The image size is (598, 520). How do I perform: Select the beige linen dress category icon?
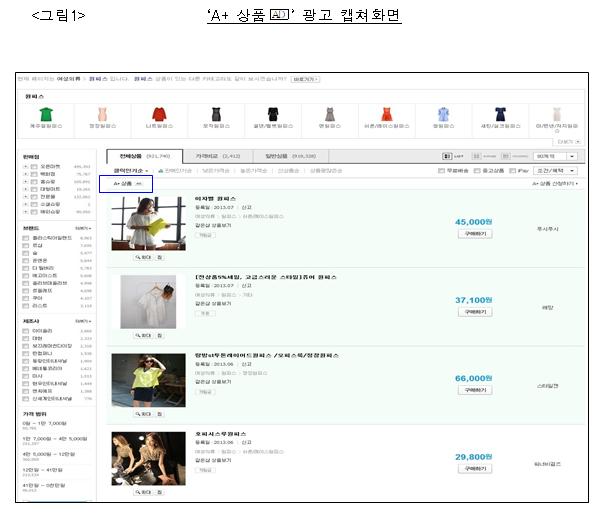[x=557, y=114]
